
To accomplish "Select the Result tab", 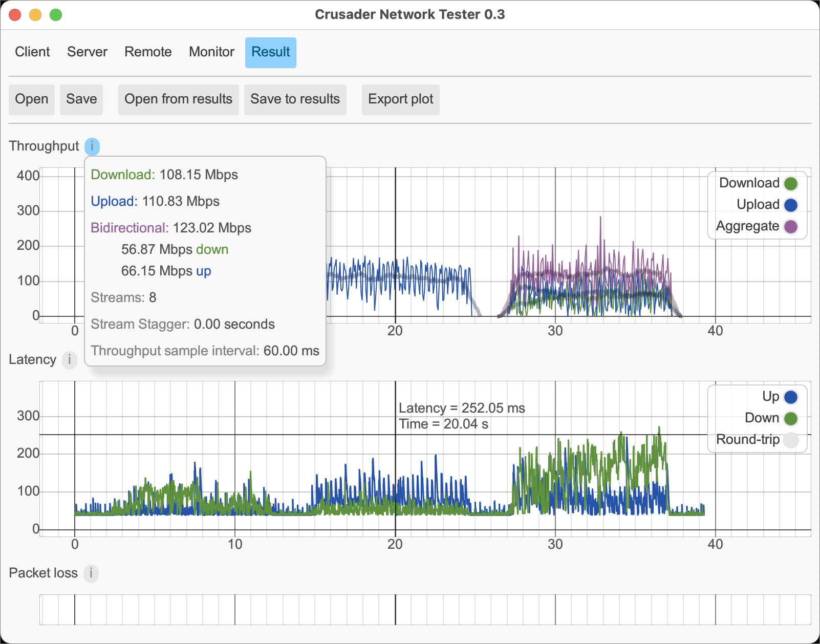I will pyautogui.click(x=271, y=52).
